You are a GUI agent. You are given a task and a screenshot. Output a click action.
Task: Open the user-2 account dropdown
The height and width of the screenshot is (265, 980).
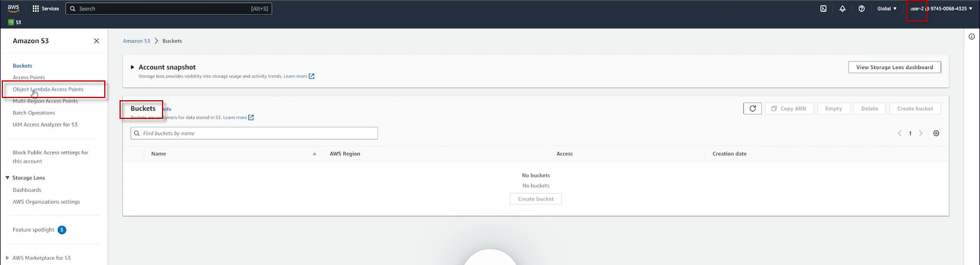pyautogui.click(x=941, y=8)
